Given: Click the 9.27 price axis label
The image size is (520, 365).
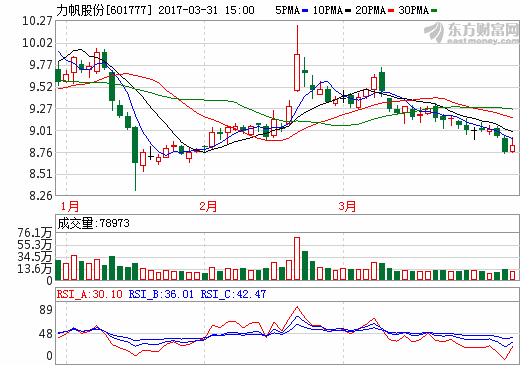Looking at the screenshot, I should [41, 109].
